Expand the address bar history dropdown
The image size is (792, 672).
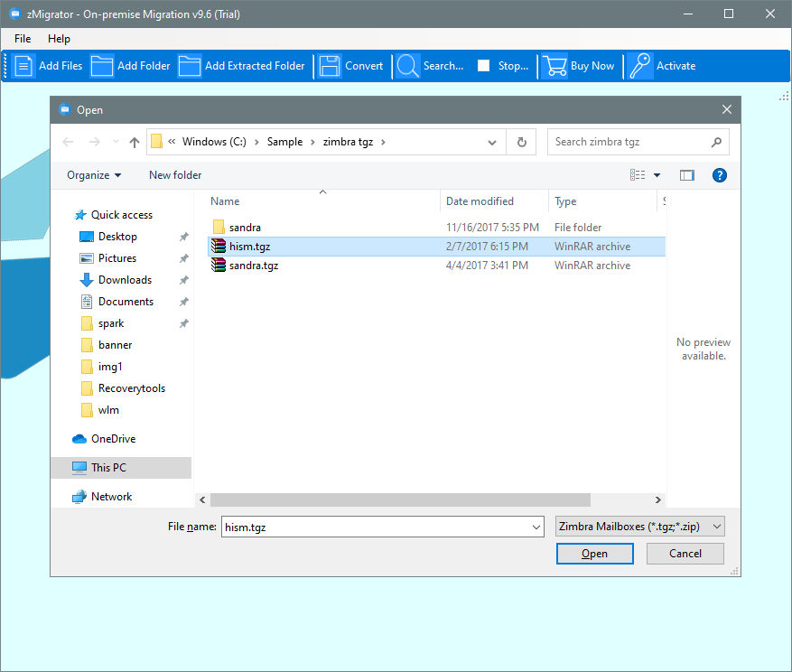(492, 143)
